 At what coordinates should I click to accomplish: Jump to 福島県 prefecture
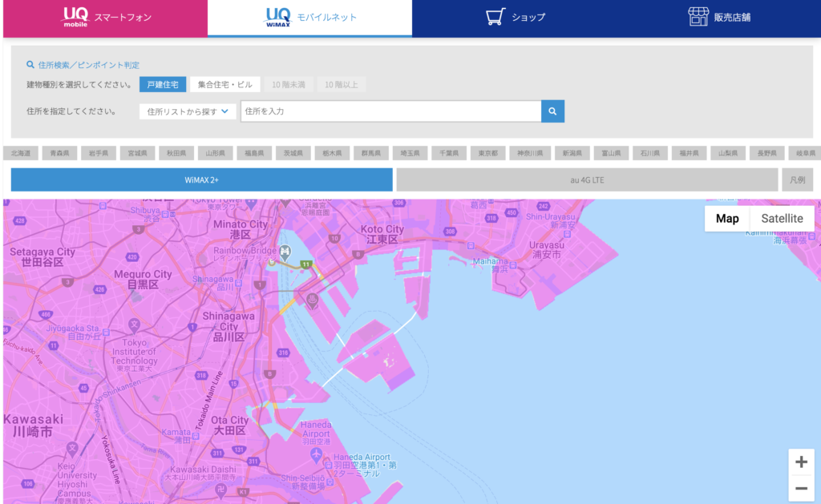(254, 153)
